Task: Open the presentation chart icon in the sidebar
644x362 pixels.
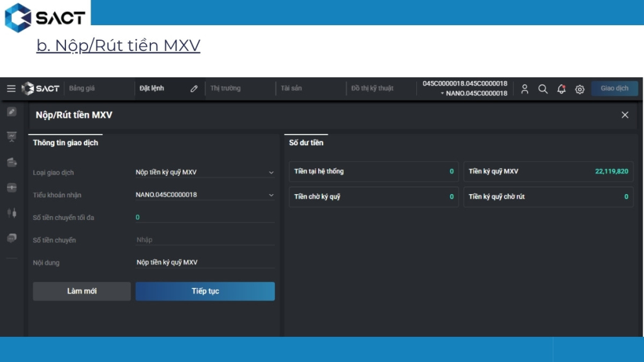Action: pyautogui.click(x=11, y=136)
